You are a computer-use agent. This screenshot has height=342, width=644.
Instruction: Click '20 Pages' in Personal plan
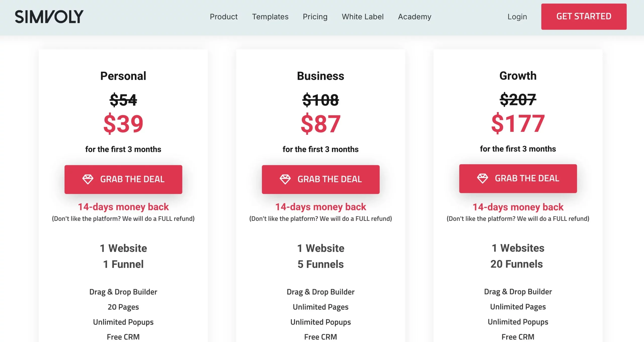123,307
